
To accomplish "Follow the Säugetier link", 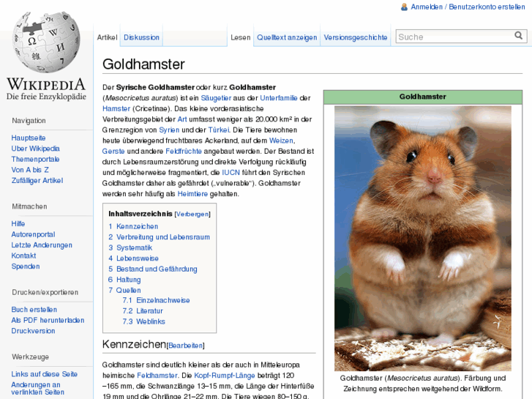I will click(x=216, y=98).
